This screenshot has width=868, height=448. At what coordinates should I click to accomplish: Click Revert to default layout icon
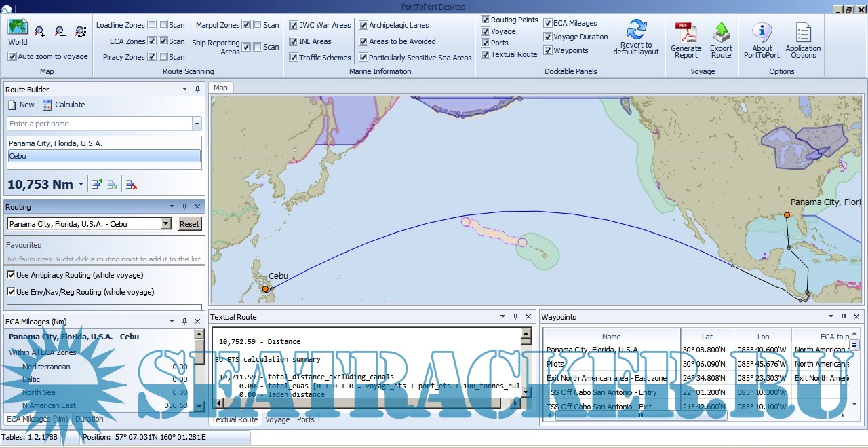[x=635, y=31]
